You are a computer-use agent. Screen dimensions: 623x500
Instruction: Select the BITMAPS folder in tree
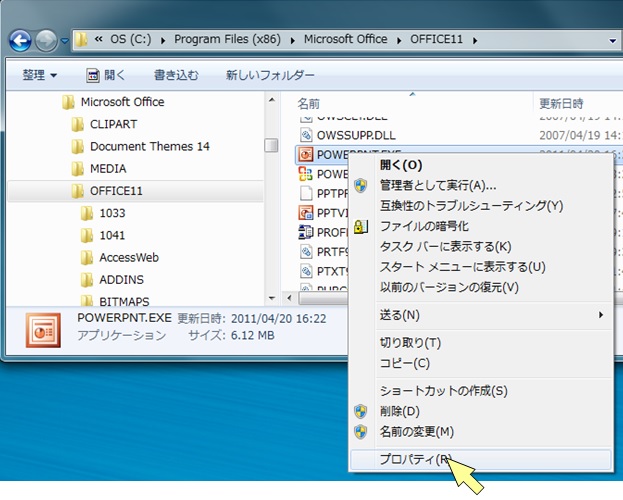click(124, 301)
